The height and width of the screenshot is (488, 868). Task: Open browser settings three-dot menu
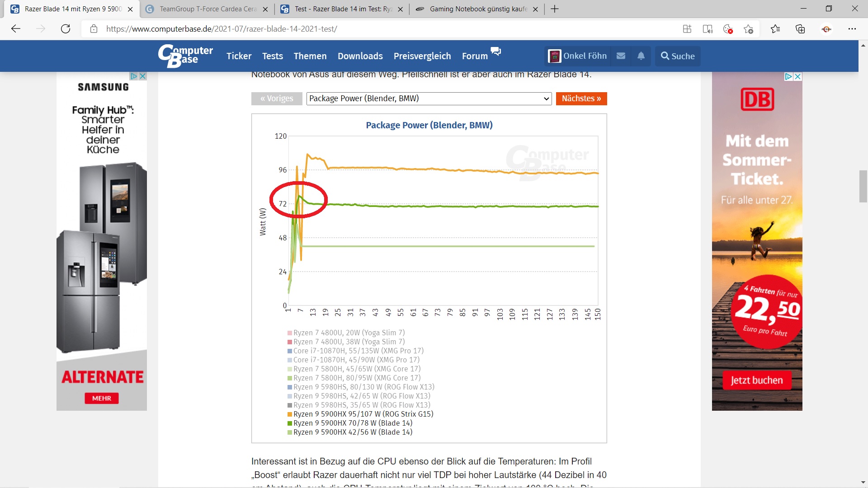pos(852,29)
